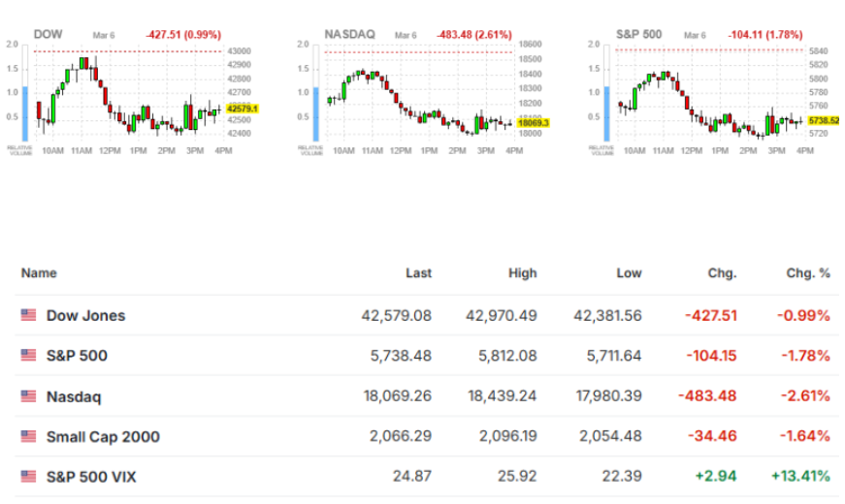
Task: Sort table by High column header
Action: 522,273
